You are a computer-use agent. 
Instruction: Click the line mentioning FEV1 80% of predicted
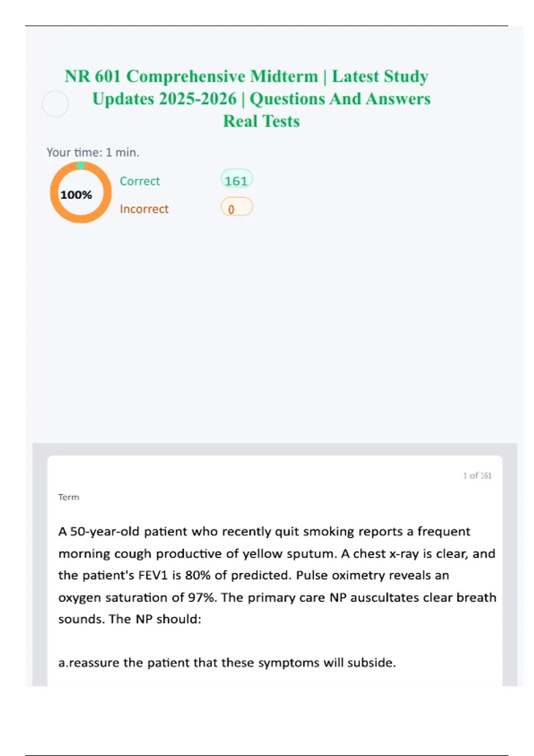coord(253,575)
